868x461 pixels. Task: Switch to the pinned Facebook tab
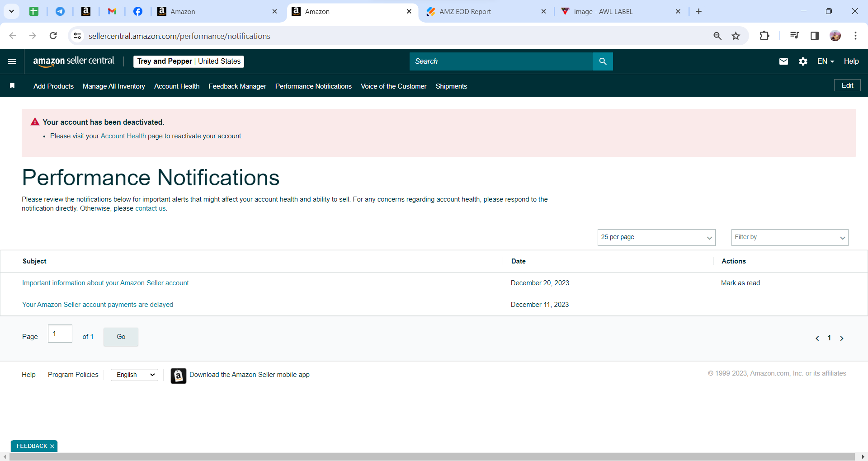pos(138,11)
